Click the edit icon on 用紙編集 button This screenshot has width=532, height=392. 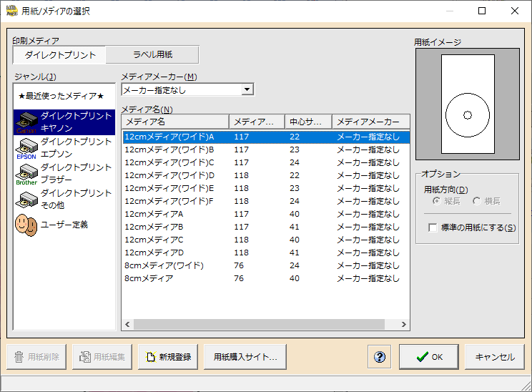[85, 357]
